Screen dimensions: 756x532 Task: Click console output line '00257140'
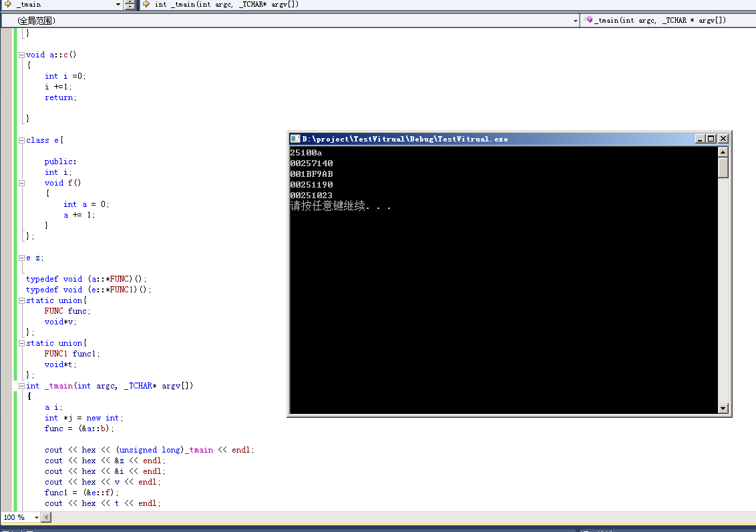(x=311, y=164)
